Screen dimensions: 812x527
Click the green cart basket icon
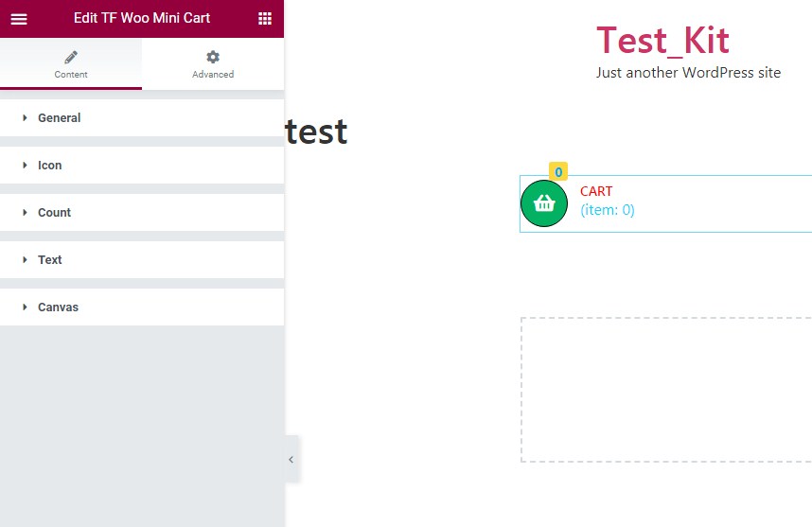tap(544, 203)
